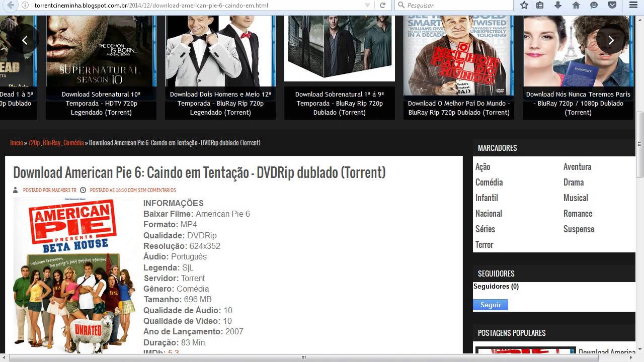This screenshot has height=362, width=644.
Task: Click the INFORMAÇÕES heading text
Action: pos(174,203)
